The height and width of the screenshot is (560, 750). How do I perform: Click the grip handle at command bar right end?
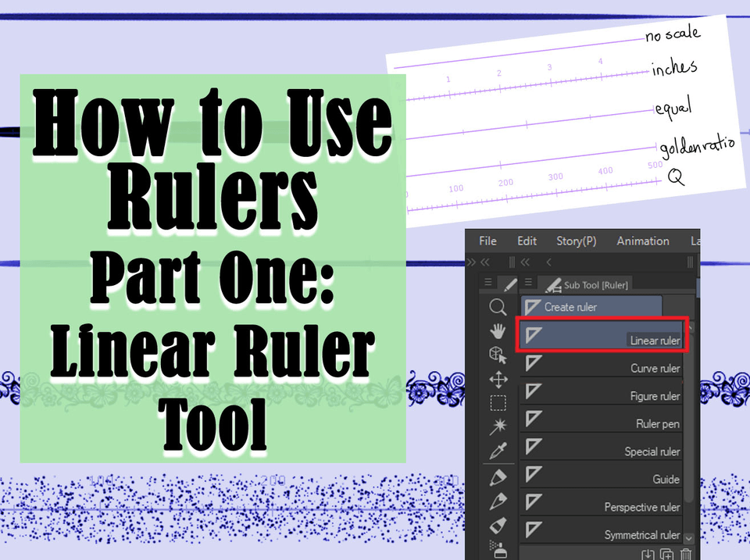690,262
